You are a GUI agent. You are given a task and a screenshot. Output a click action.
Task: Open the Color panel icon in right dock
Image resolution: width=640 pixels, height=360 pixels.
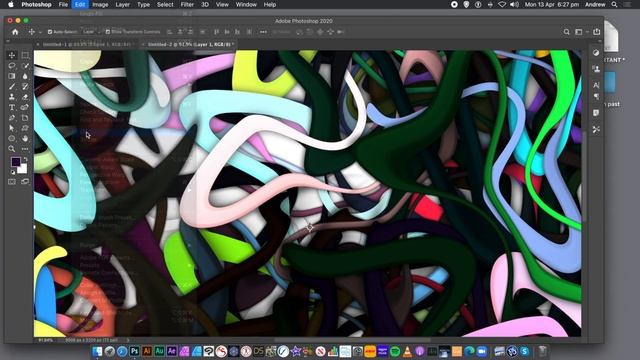(x=596, y=53)
